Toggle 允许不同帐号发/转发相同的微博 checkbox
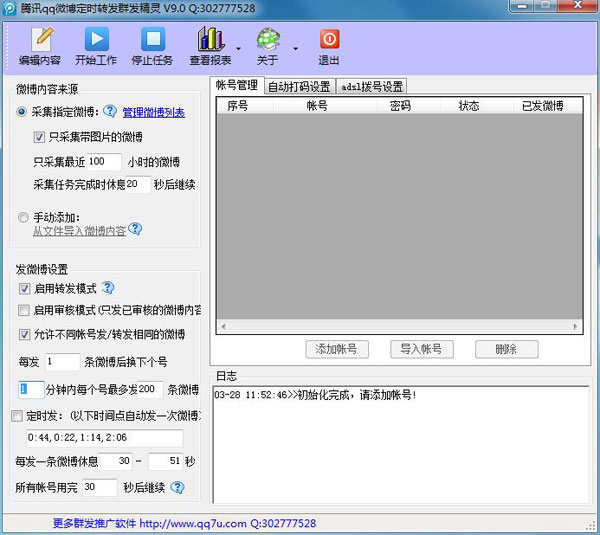Image resolution: width=600 pixels, height=535 pixels. (24, 334)
